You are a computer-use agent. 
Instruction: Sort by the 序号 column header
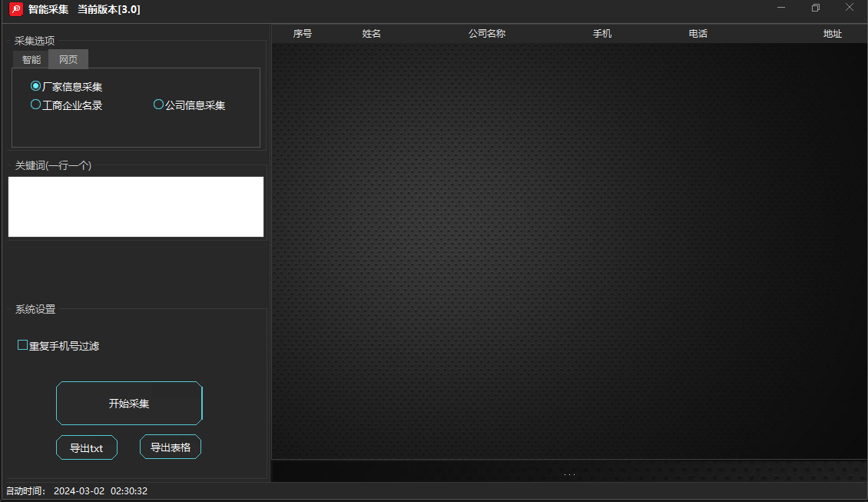coord(303,34)
